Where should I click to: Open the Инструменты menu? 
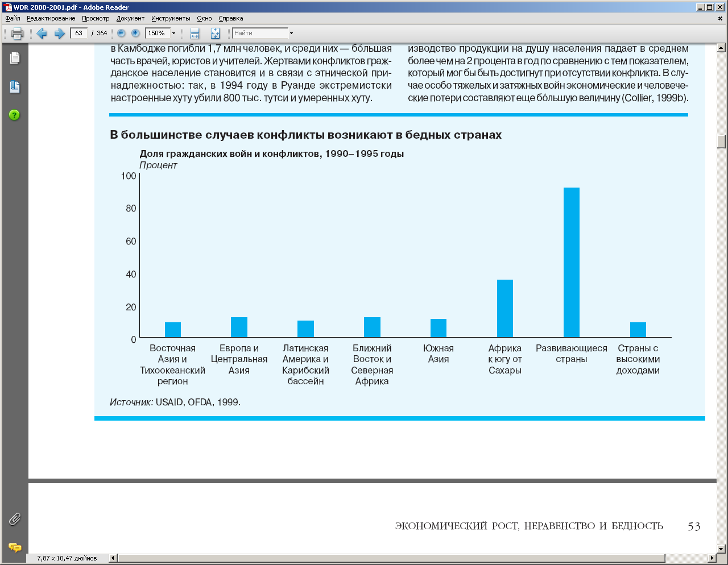click(x=171, y=18)
